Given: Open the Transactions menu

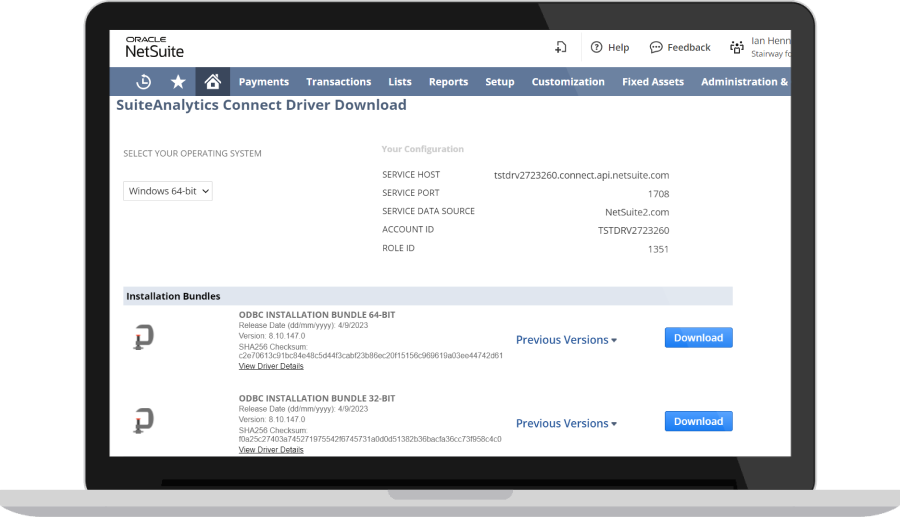Looking at the screenshot, I should coord(339,81).
